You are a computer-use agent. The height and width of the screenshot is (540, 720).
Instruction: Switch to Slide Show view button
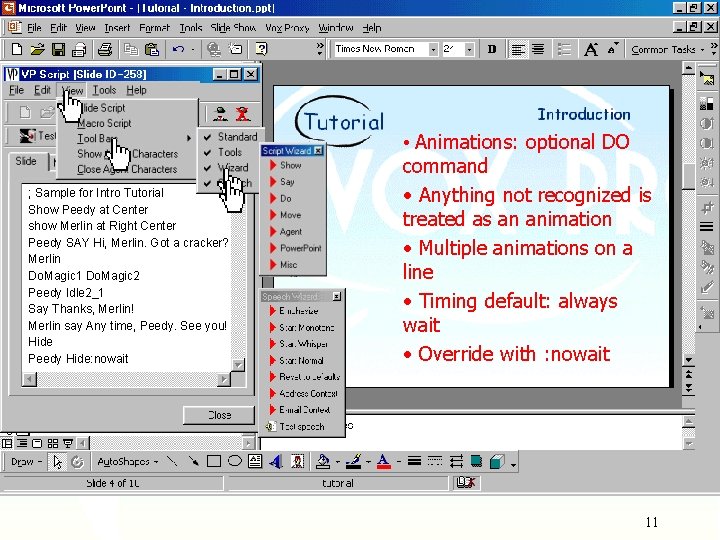[x=68, y=444]
